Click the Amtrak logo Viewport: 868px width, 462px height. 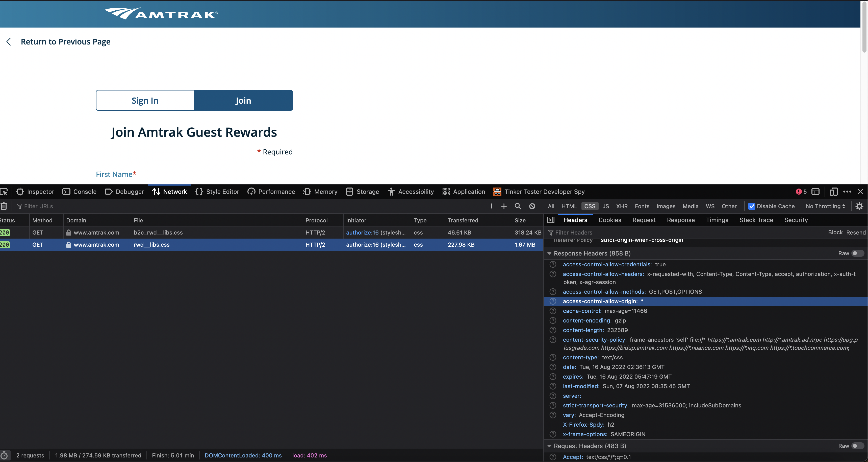coord(161,13)
